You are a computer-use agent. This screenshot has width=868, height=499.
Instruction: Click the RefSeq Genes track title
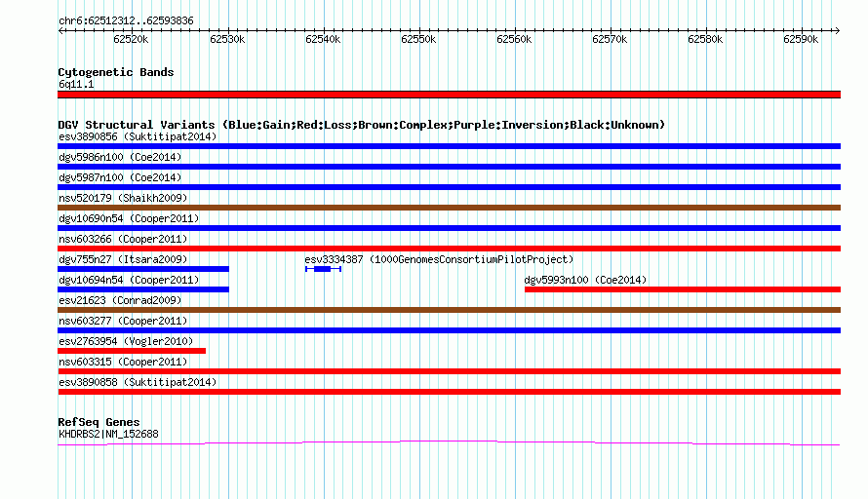coord(99,422)
